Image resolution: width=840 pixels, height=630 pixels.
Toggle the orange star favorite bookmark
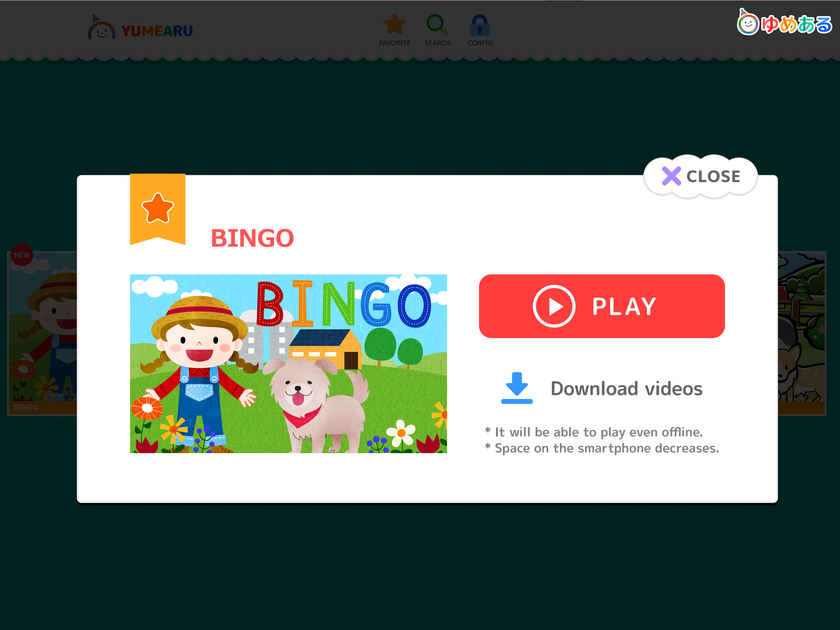click(158, 208)
